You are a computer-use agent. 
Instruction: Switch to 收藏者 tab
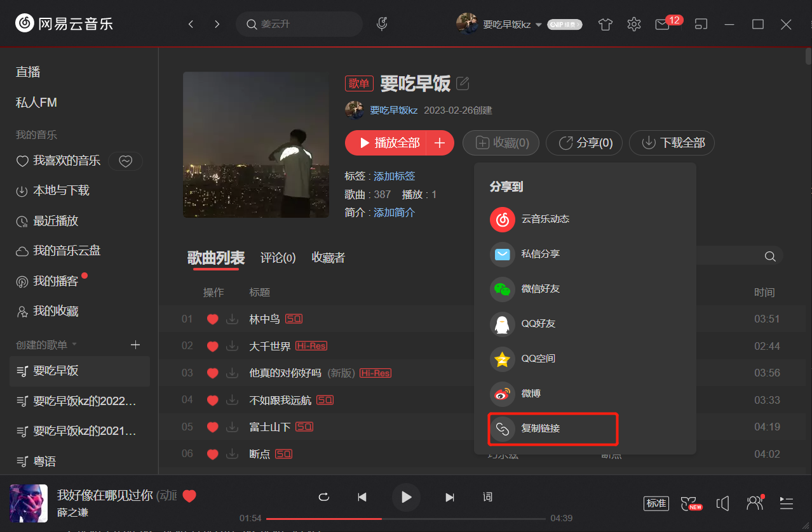328,258
